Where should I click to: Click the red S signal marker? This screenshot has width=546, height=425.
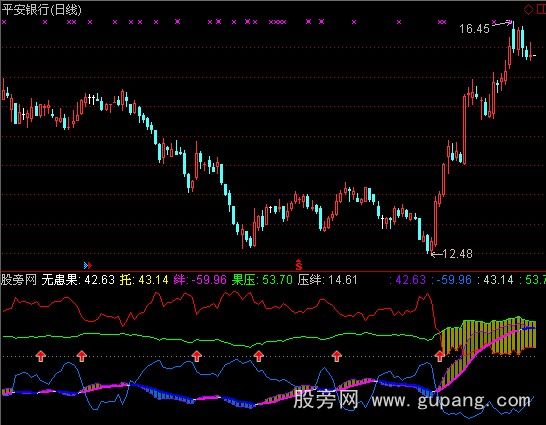[x=299, y=265]
